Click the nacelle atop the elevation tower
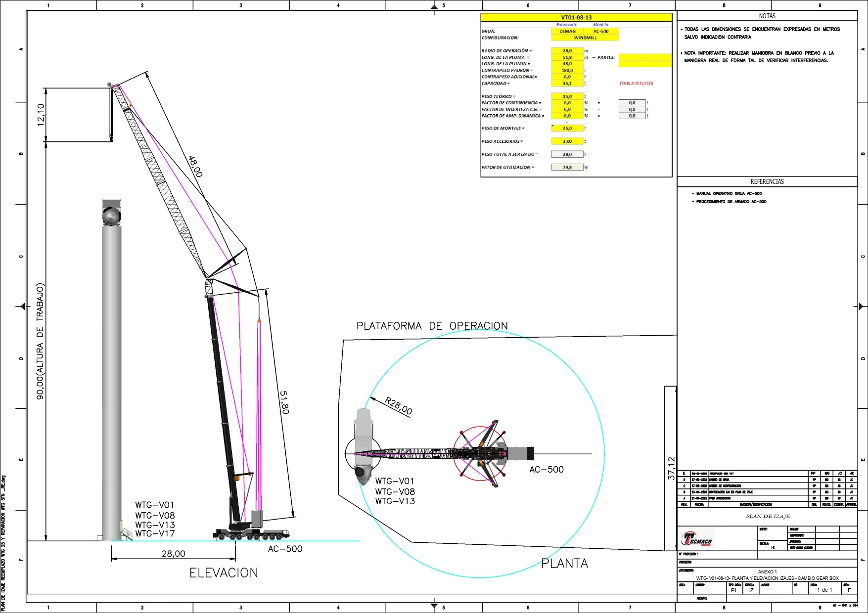Viewport: 868px width, 613px height. 111,214
